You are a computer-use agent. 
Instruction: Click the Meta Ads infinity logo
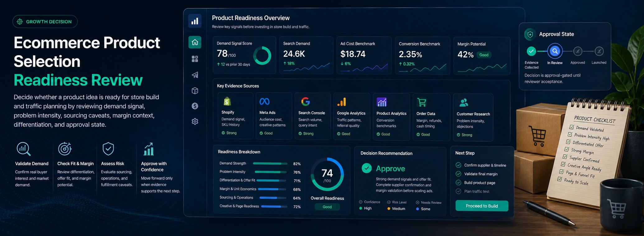[264, 102]
